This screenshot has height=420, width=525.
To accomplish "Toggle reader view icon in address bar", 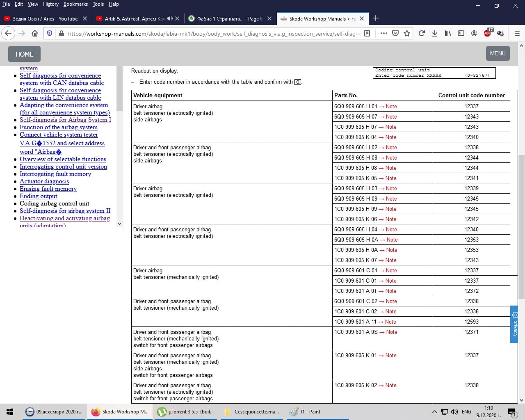I will [367, 33].
